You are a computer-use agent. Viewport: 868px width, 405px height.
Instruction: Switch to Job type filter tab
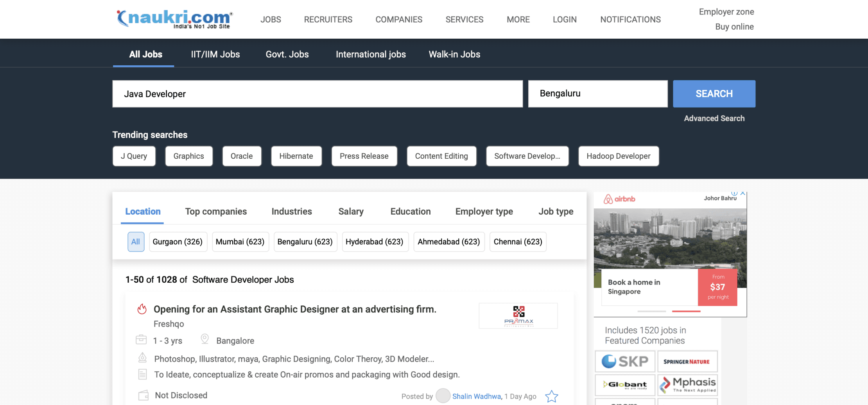[556, 211]
